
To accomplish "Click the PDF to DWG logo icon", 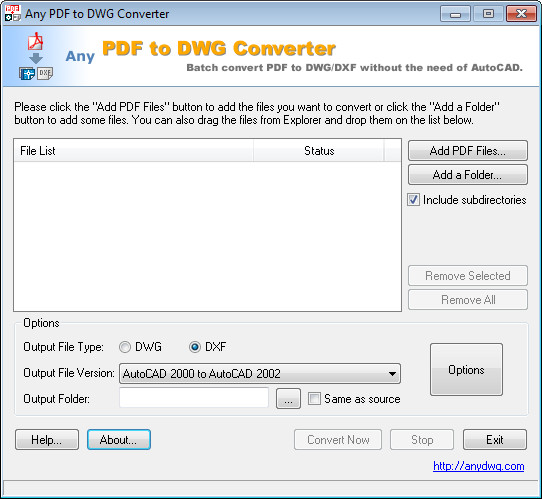I will pyautogui.click(x=36, y=56).
